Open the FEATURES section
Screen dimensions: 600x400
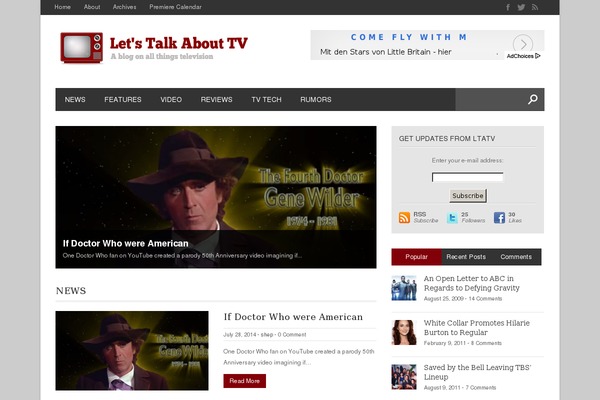coord(123,100)
